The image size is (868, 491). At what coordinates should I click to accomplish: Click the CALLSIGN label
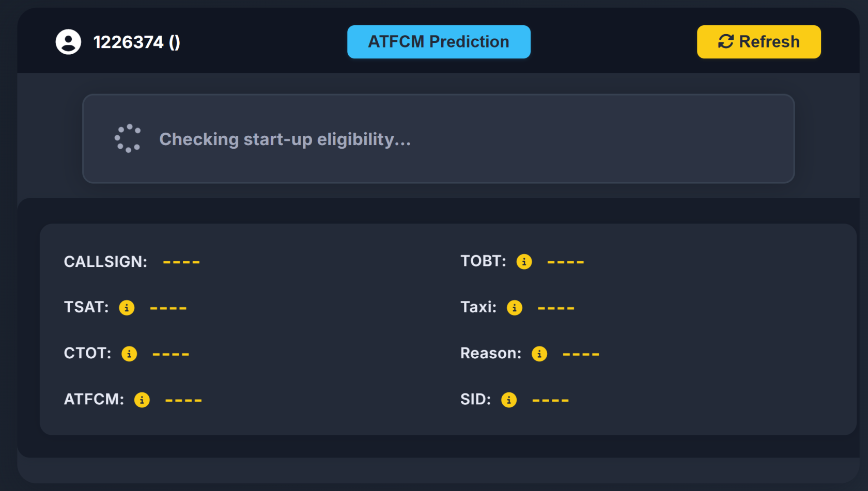coord(105,262)
